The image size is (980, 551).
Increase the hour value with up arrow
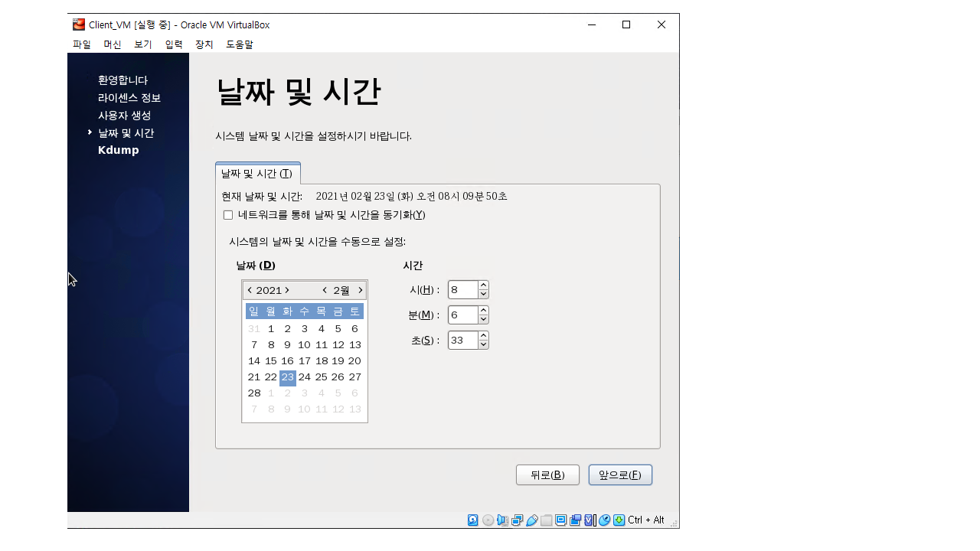(483, 285)
